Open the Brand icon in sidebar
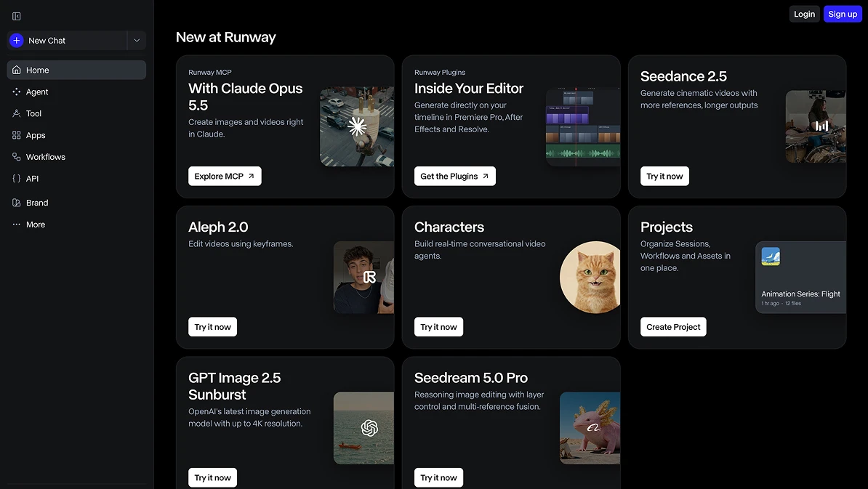The image size is (868, 489). pos(17,203)
